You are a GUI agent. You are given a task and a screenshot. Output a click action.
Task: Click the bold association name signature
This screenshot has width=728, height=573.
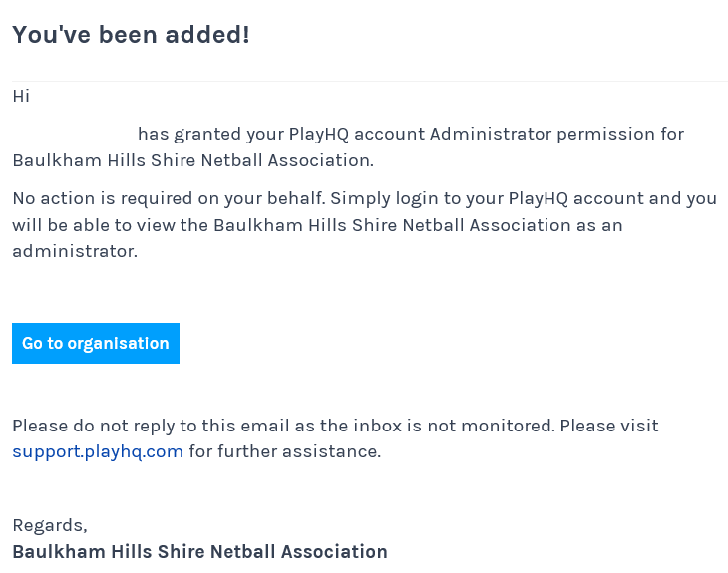pos(199,552)
